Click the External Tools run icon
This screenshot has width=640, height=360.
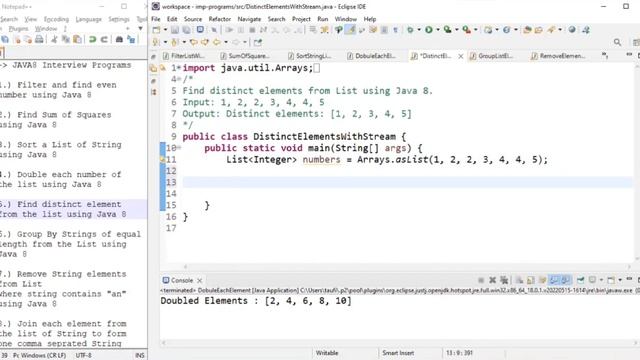coord(467,30)
